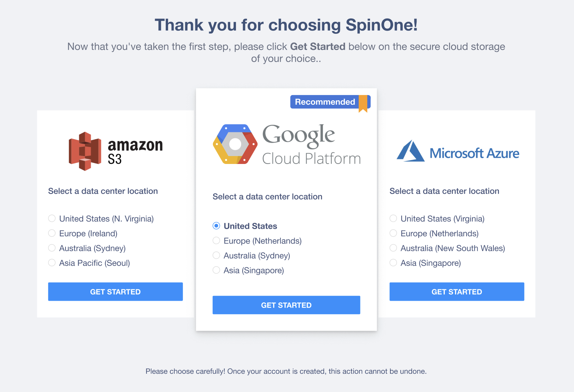Click the Amazon S3 logo
This screenshot has height=392, width=574.
pos(115,151)
